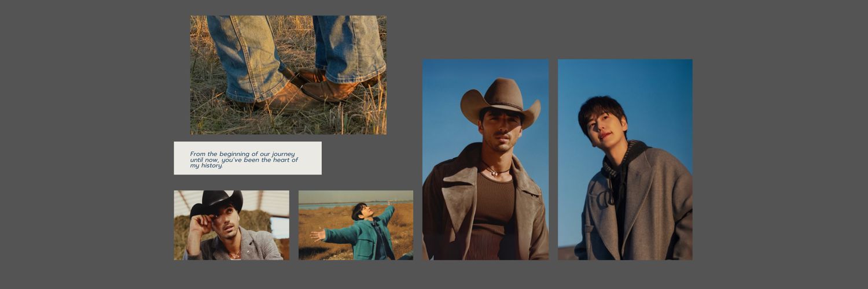Select the gray coat man portrait
The height and width of the screenshot is (289, 868).
click(x=625, y=160)
